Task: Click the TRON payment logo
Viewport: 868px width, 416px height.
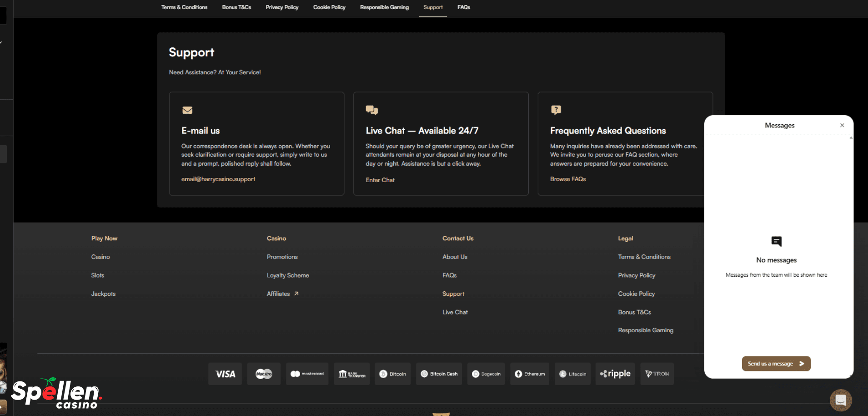Action: (x=657, y=374)
